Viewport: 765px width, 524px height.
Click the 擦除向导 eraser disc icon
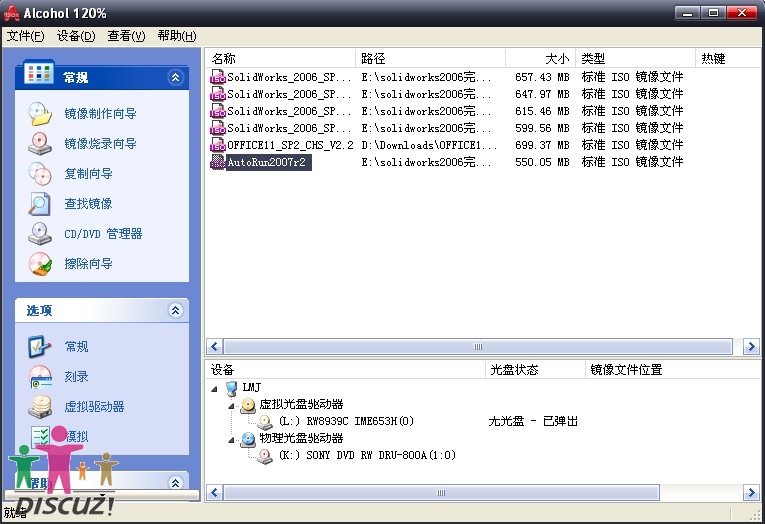pos(40,263)
